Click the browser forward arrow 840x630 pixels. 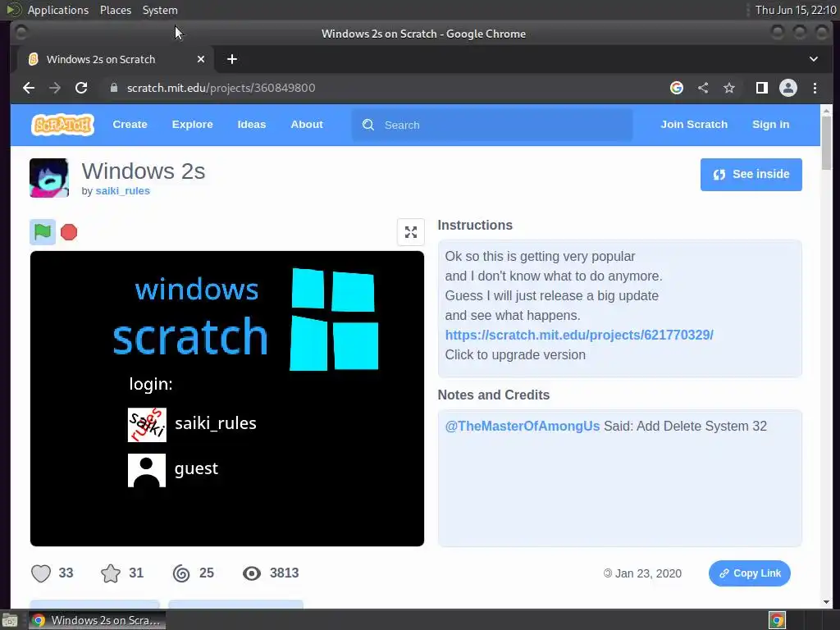[x=55, y=88]
